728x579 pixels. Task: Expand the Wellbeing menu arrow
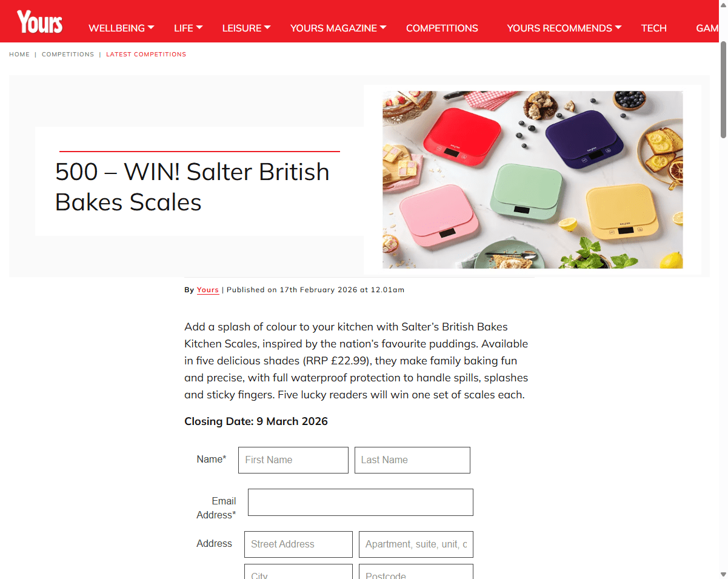(x=151, y=27)
